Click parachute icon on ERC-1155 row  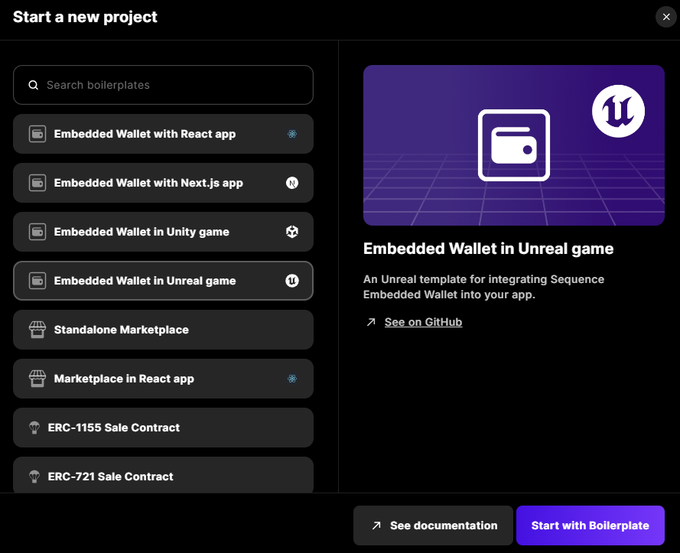tap(34, 428)
